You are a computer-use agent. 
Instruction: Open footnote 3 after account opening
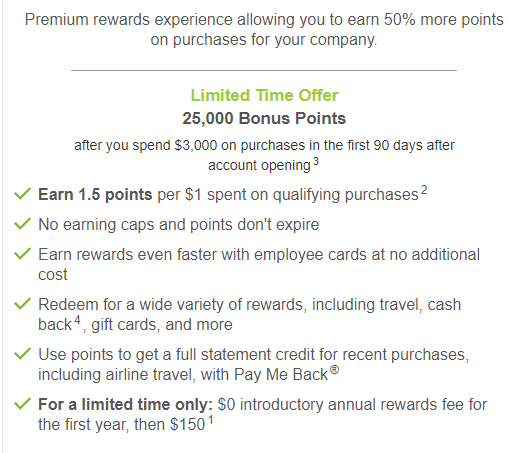coord(316,162)
